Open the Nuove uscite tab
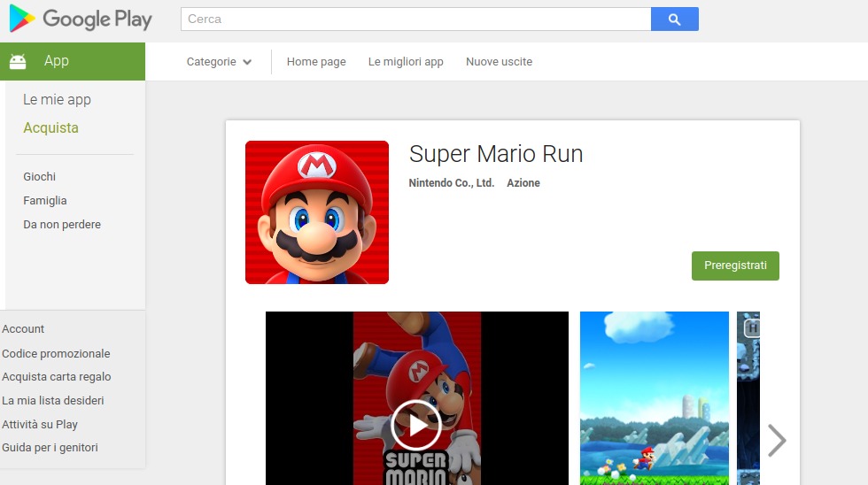 tap(499, 62)
